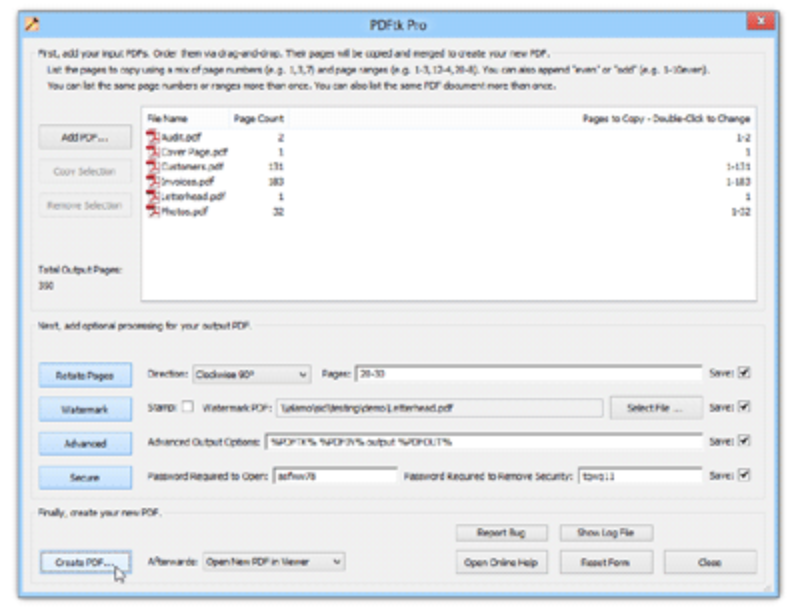The width and height of the screenshot is (793, 610).
Task: Click pages to copy value 1-131
Action: (738, 166)
